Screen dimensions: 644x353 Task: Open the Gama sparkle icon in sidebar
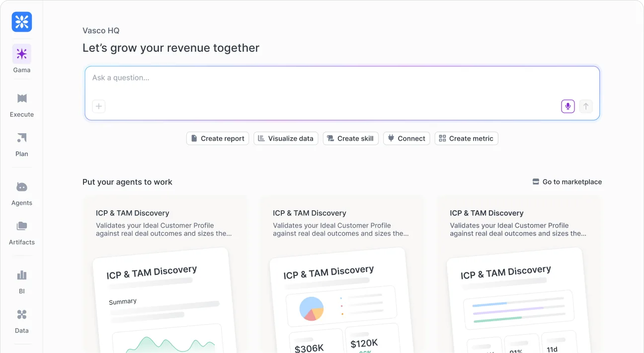tap(22, 54)
